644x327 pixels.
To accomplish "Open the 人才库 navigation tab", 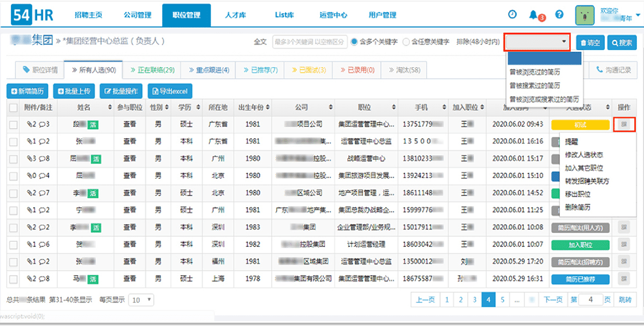I will tap(236, 15).
